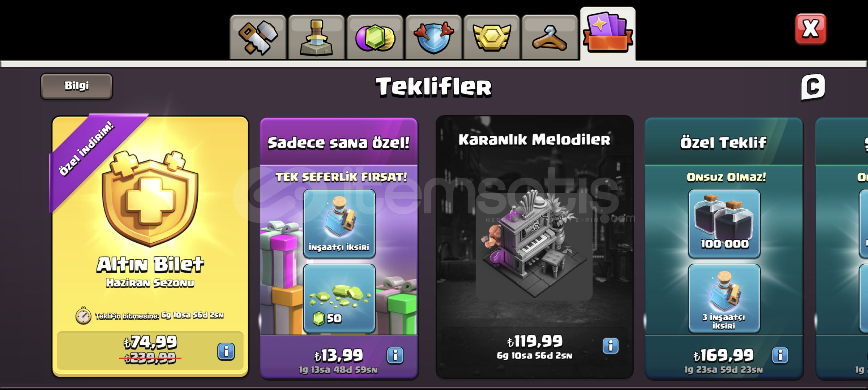Select the 50 gems item tile

click(x=339, y=299)
